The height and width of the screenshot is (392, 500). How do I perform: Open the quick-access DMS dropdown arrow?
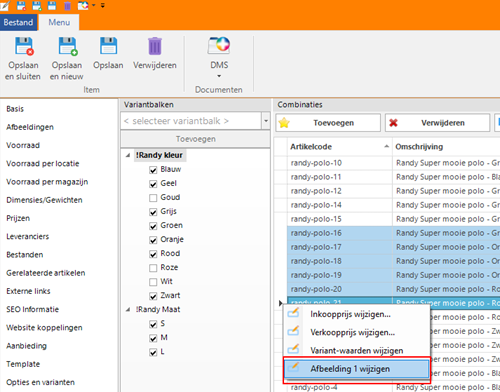pos(94,5)
